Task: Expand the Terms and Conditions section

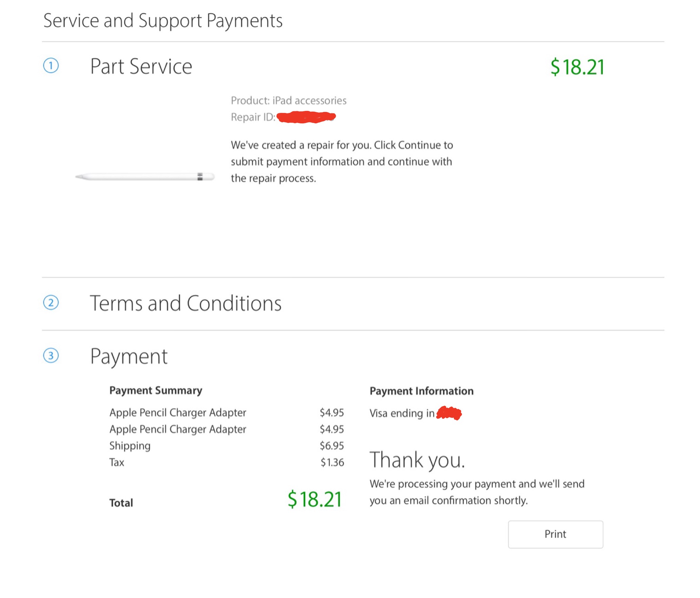Action: [186, 303]
